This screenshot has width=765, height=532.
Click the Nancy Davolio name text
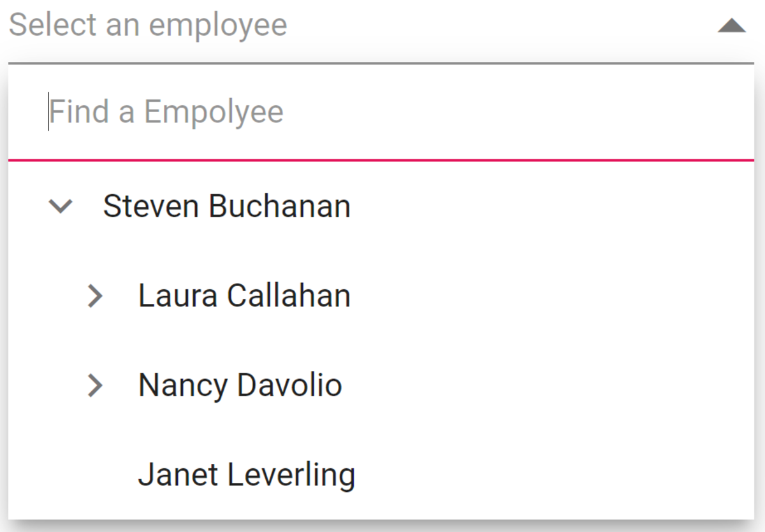click(240, 385)
